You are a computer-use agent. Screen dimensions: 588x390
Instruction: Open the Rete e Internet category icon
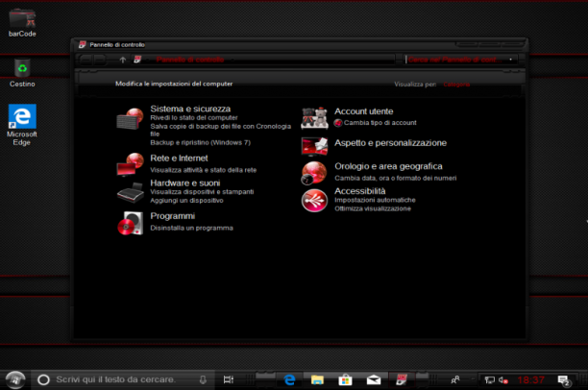[x=130, y=164]
